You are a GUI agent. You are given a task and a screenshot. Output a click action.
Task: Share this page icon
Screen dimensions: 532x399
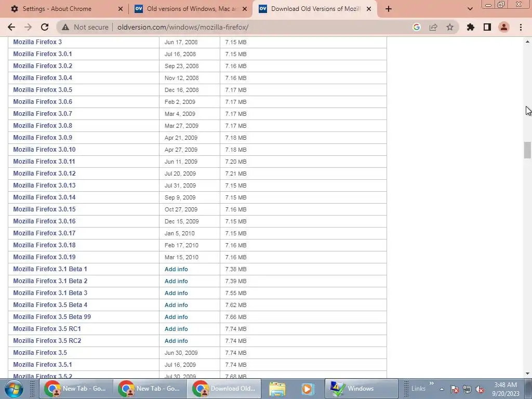click(x=433, y=27)
